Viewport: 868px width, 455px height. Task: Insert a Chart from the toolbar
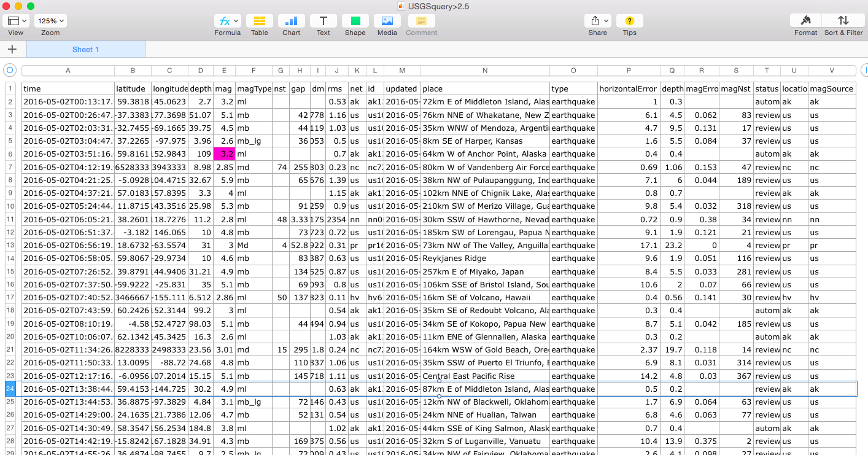click(x=292, y=21)
